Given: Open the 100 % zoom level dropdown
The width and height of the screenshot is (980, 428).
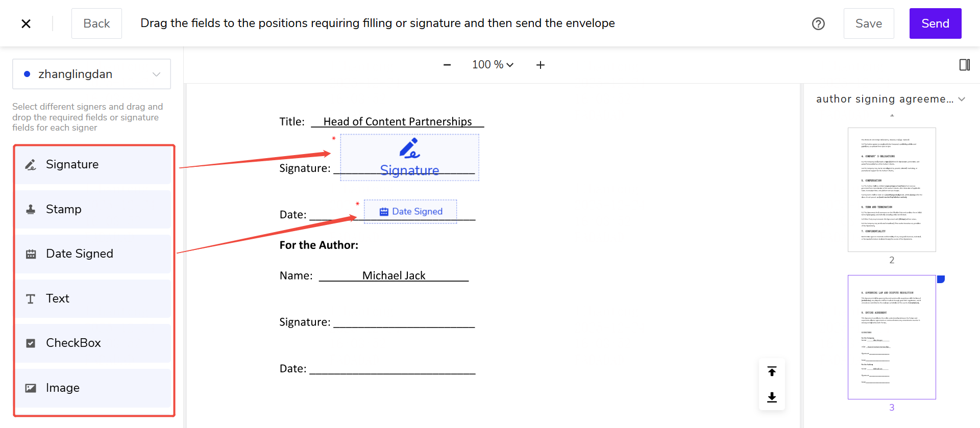Looking at the screenshot, I should pyautogui.click(x=493, y=65).
